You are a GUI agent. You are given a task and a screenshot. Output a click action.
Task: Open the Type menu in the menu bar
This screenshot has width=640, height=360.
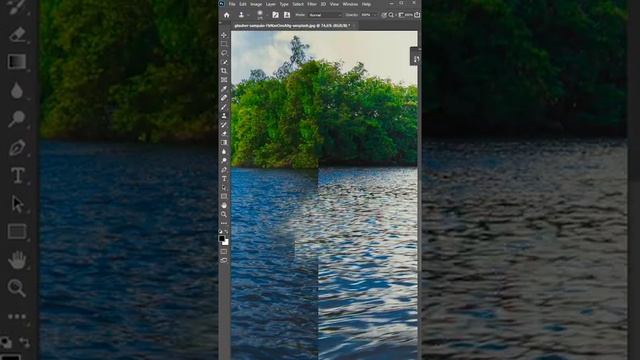pyautogui.click(x=284, y=4)
